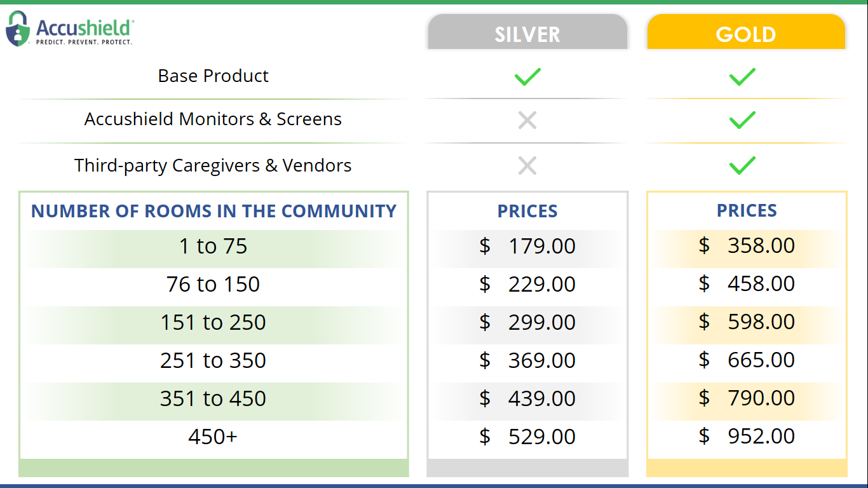This screenshot has width=868, height=488.
Task: Select the 450+ rooms row
Action: 213,437
